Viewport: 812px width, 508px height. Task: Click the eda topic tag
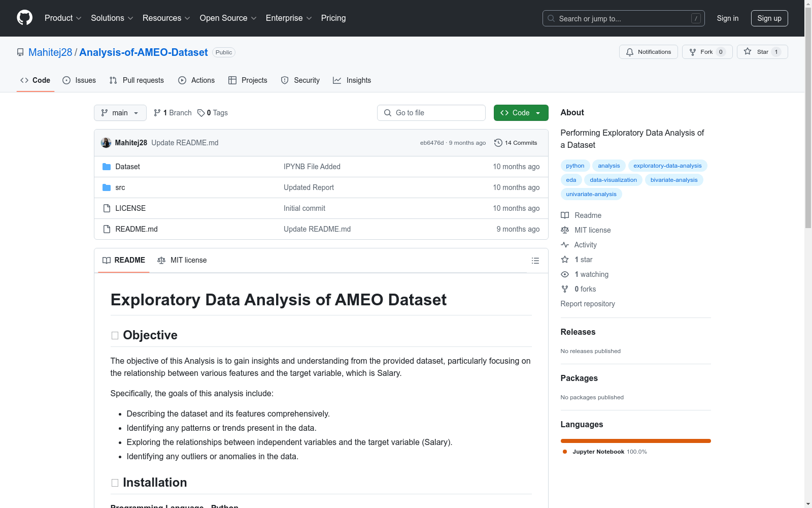pos(571,180)
